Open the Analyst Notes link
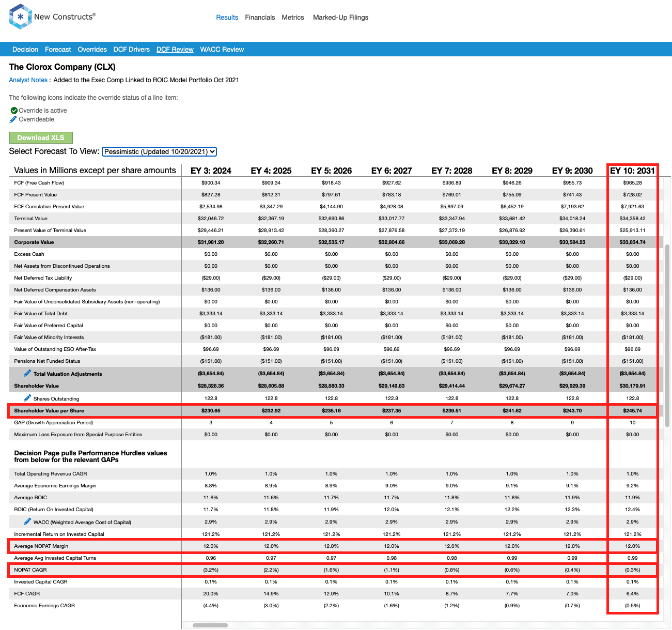The height and width of the screenshot is (630, 672). point(28,80)
